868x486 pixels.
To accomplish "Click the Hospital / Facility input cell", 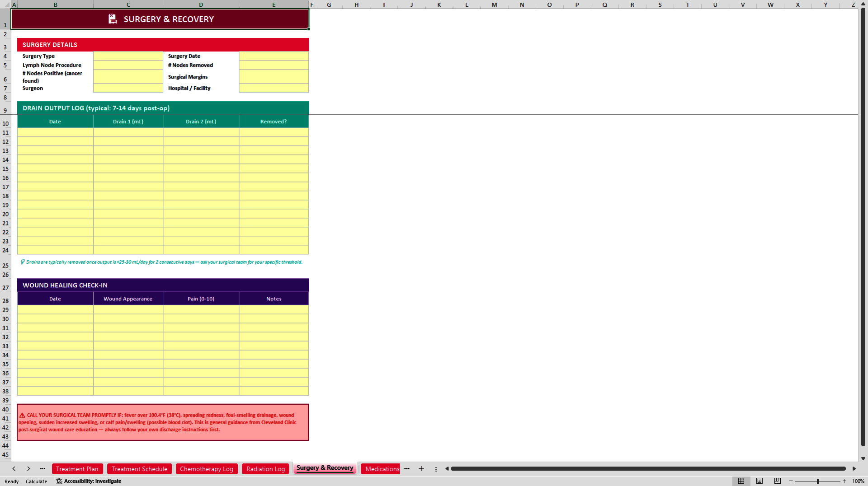I will pyautogui.click(x=274, y=88).
